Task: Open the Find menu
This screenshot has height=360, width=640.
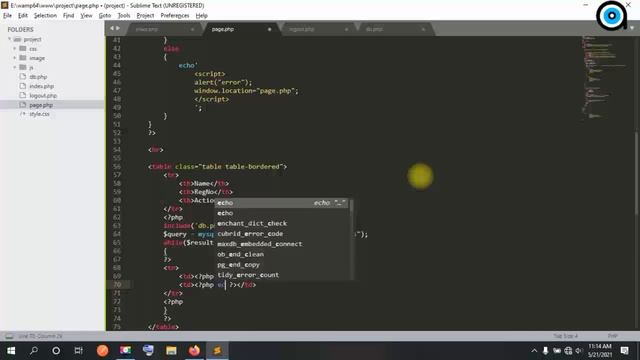Action: point(68,16)
